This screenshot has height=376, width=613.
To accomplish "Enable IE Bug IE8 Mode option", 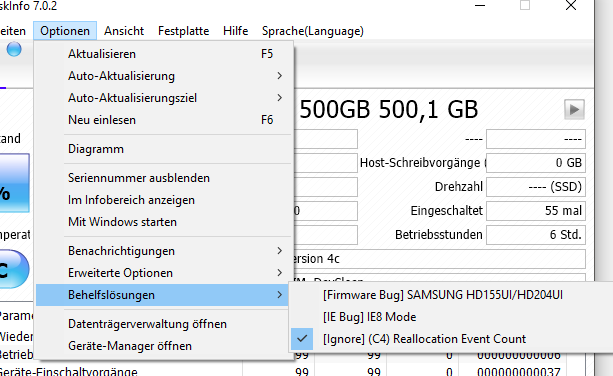I will [369, 317].
